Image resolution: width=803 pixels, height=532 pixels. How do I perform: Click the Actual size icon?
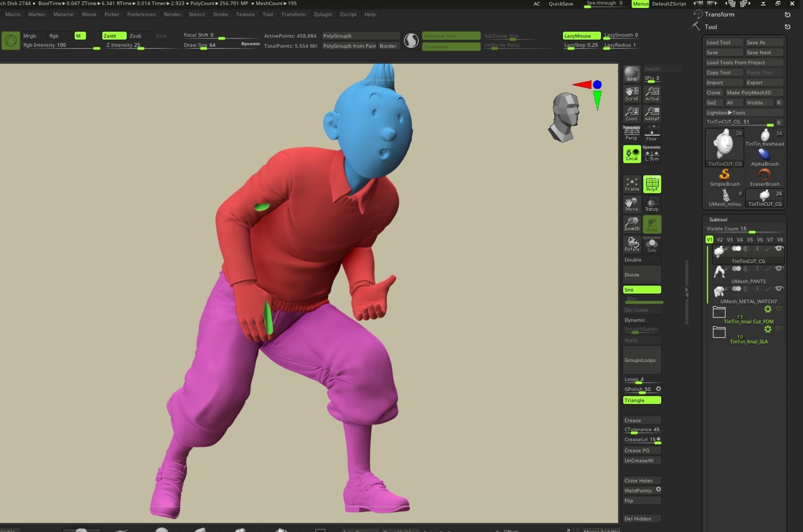[652, 94]
